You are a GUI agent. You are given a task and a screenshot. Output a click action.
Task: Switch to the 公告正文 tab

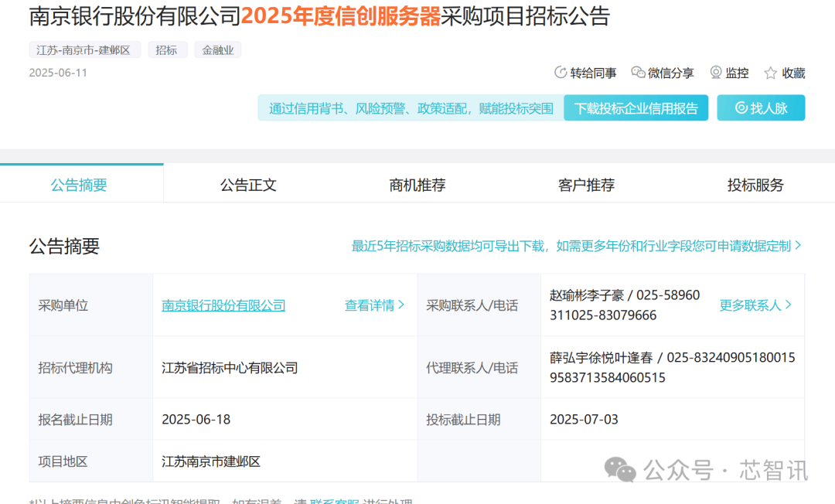coord(248,186)
